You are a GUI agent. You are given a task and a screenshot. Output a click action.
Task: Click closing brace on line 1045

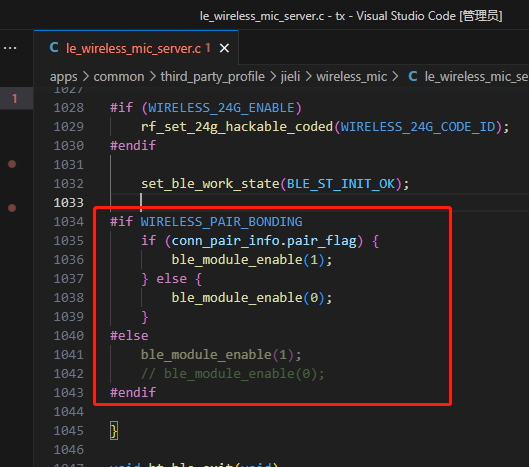pos(114,431)
